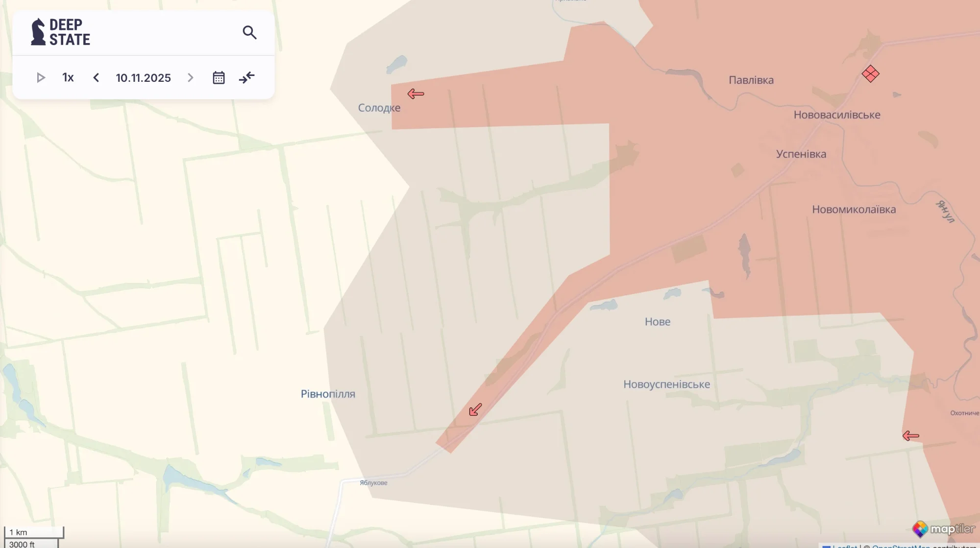Play the frontline timeline animation
The width and height of the screenshot is (980, 548).
[41, 77]
